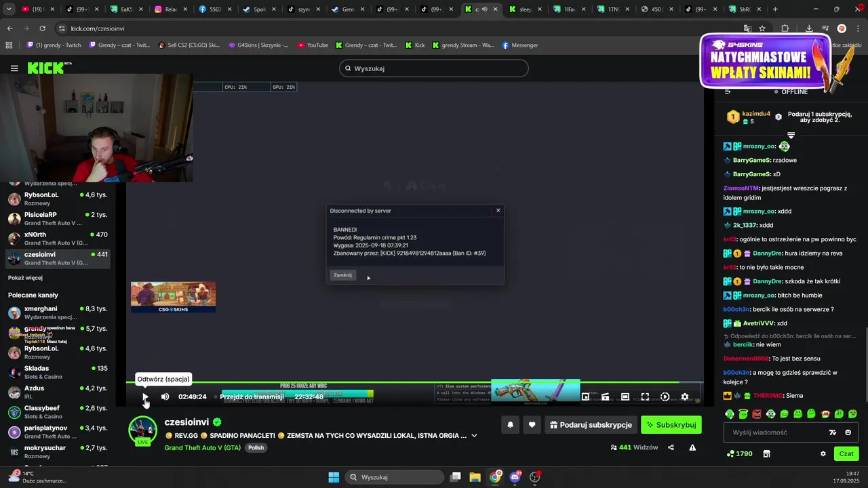Focus the Wyszukaj search field on Kick
This screenshot has width=868, height=488.
coord(434,68)
